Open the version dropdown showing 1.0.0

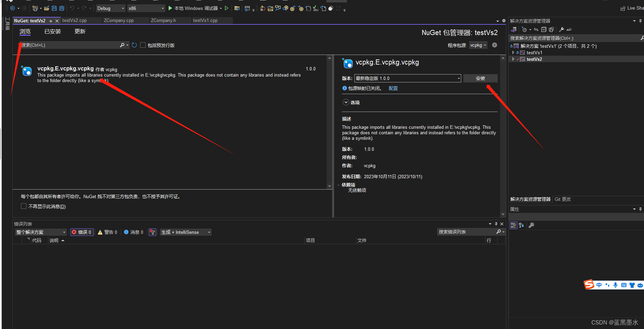point(408,78)
